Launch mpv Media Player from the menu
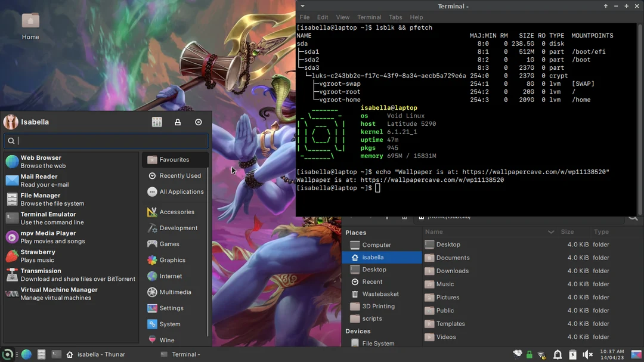Viewport: 644px width, 362px height. pyautogui.click(x=48, y=237)
